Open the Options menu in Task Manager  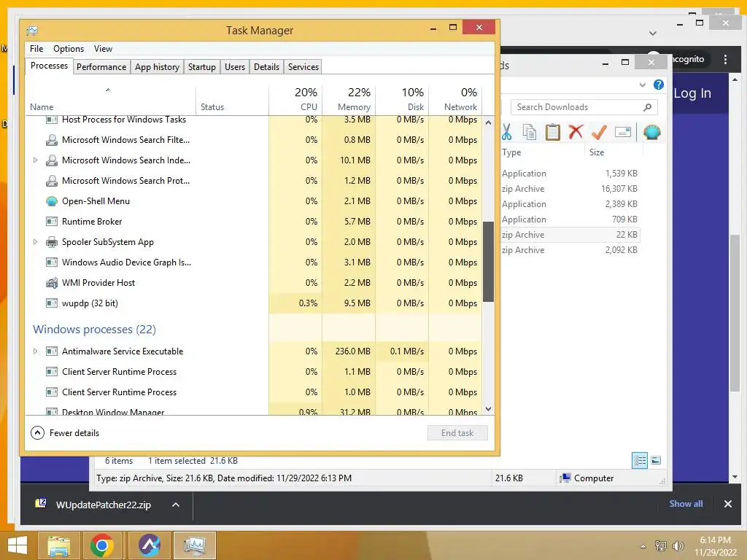click(69, 49)
